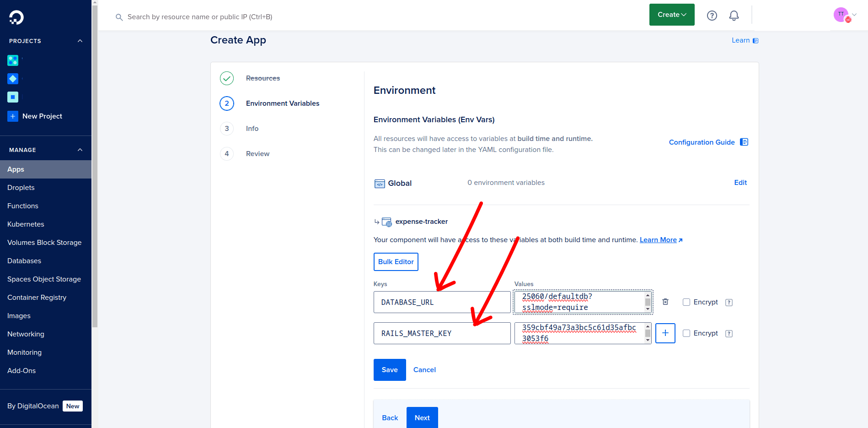Click the question-mark icon beside Encrypt
This screenshot has width=868, height=428.
(729, 302)
